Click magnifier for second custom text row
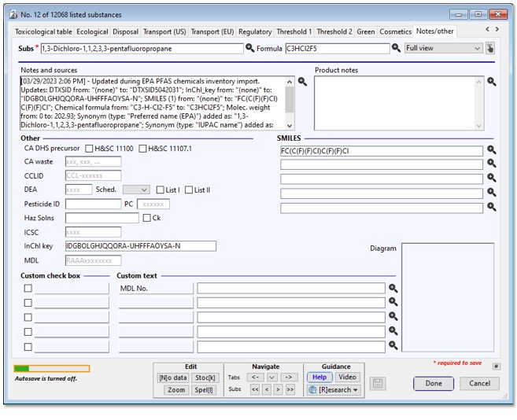Screen dimensions: 517x420 tap(393, 301)
